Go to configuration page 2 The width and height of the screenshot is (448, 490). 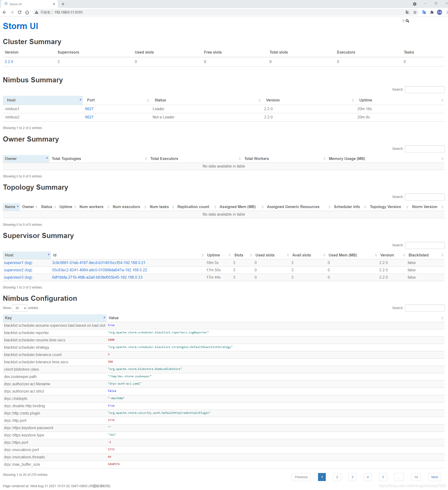(x=337, y=477)
